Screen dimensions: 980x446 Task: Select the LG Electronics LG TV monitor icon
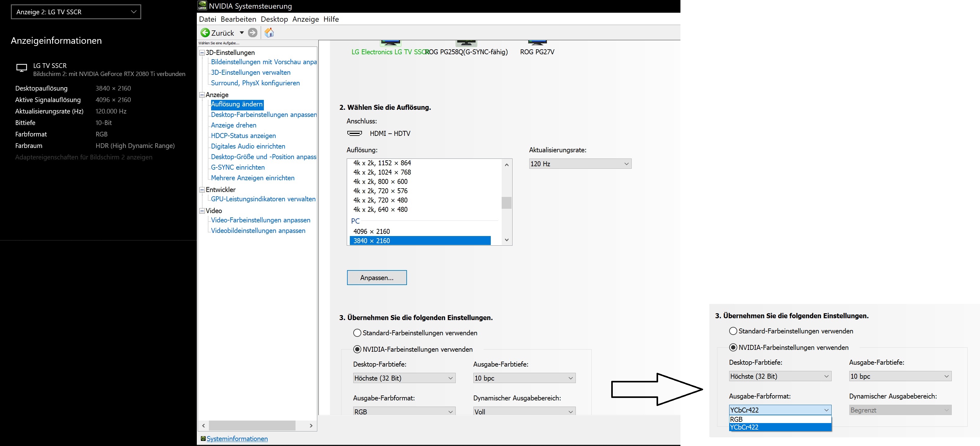pyautogui.click(x=390, y=42)
